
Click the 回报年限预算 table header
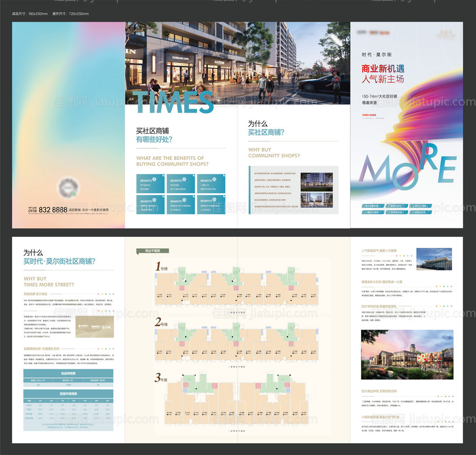(x=68, y=393)
